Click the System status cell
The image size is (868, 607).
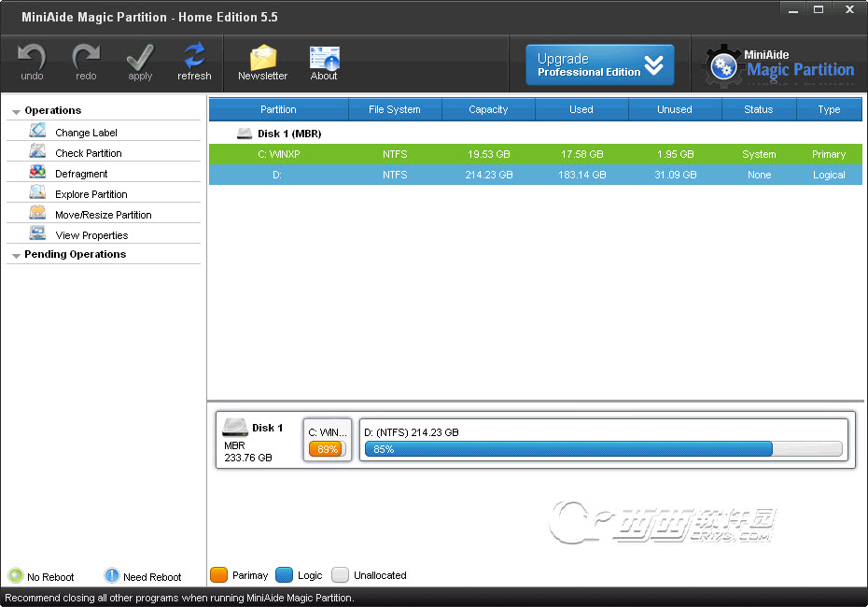(759, 154)
